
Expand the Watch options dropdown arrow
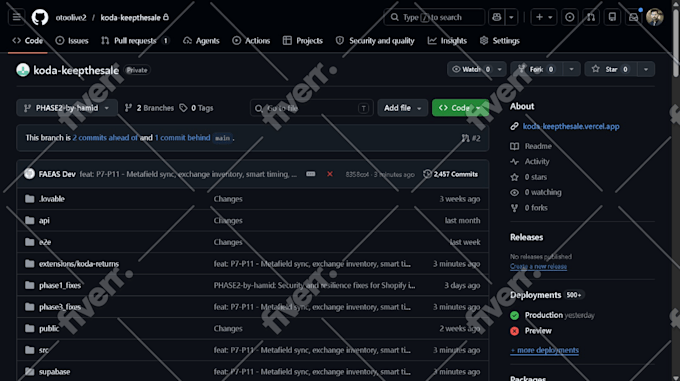[500, 69]
